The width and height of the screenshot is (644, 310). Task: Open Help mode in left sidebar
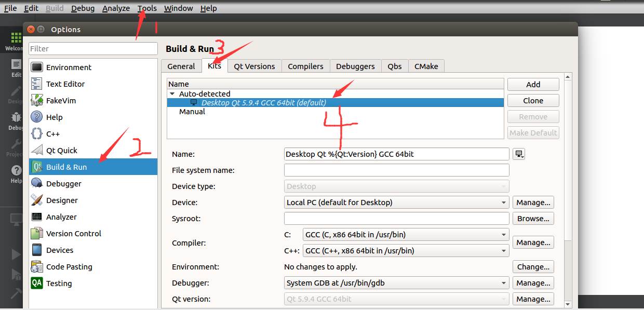[x=16, y=173]
